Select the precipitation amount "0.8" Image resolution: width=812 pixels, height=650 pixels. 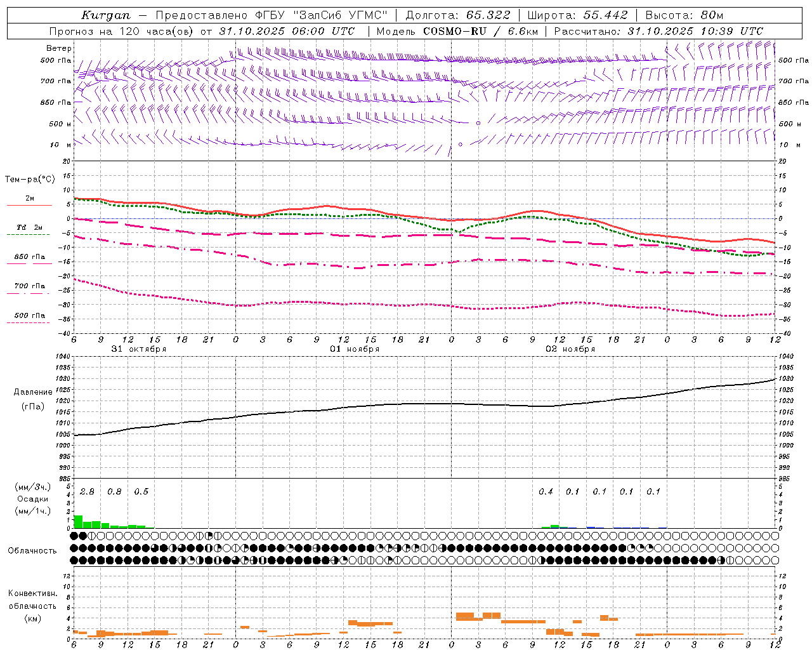tap(114, 492)
